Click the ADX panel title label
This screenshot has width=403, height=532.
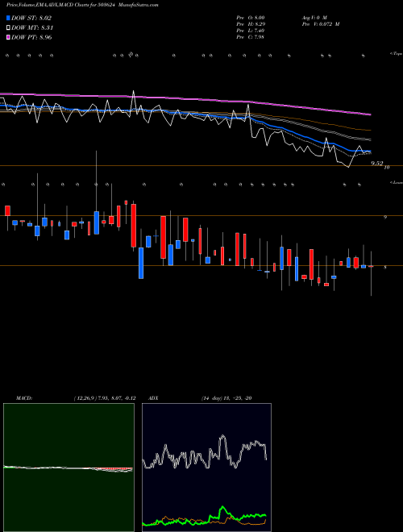pyautogui.click(x=153, y=398)
